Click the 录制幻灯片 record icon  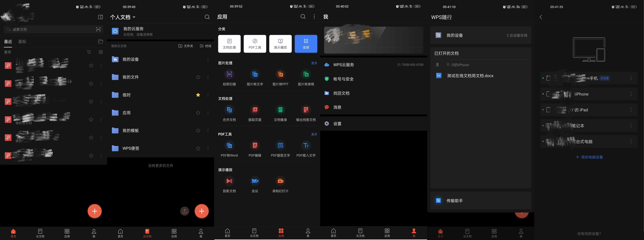click(280, 181)
